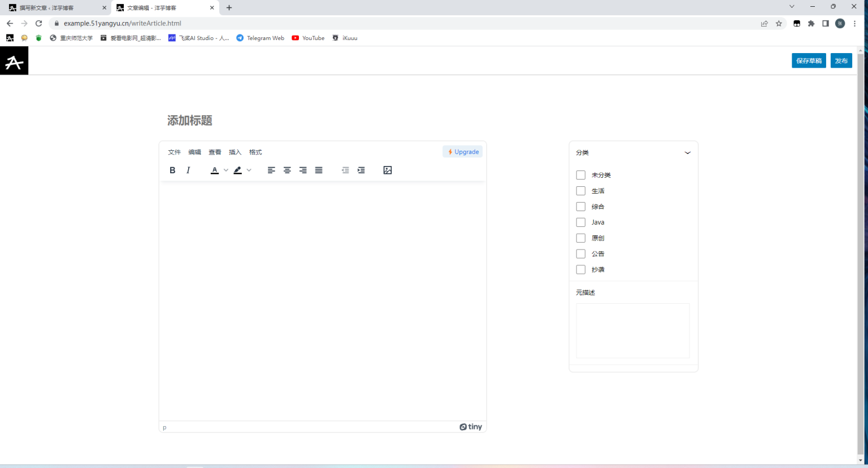Viewport: 868px width, 468px height.
Task: Align text to the center
Action: [287, 170]
